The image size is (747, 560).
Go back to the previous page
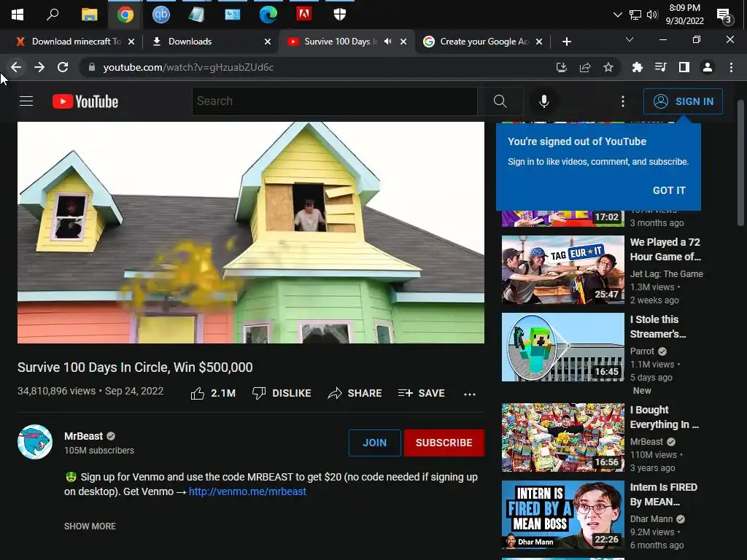[x=16, y=67]
